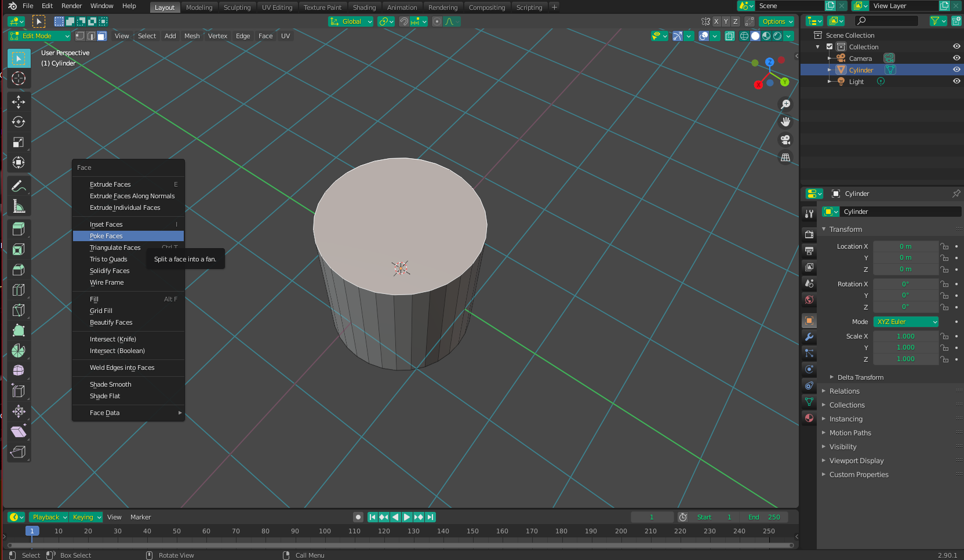Click Location X value field
This screenshot has height=560, width=964.
tap(905, 246)
